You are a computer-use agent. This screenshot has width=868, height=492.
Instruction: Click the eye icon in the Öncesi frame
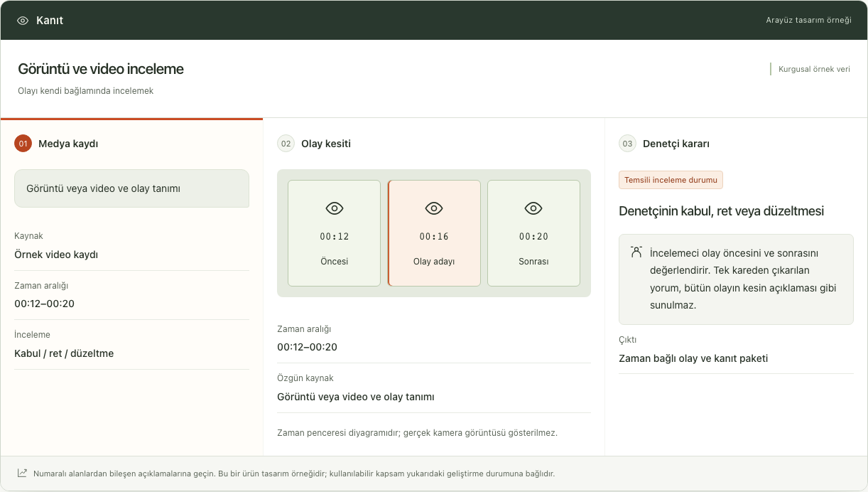click(x=335, y=208)
